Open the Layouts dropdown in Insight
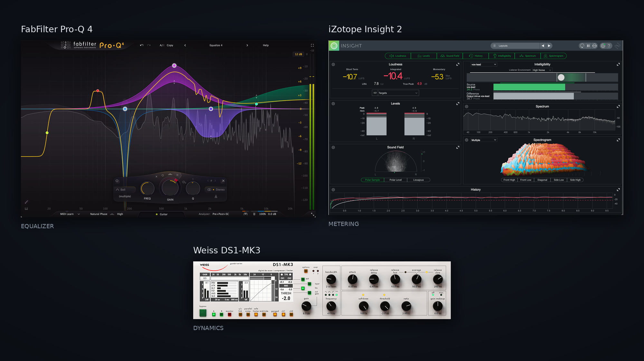 click(x=515, y=46)
